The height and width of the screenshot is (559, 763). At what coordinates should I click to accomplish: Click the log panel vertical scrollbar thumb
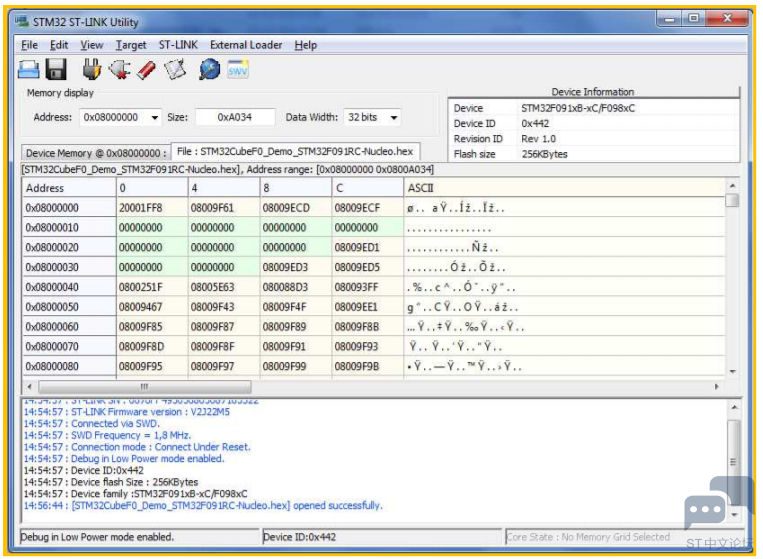734,461
